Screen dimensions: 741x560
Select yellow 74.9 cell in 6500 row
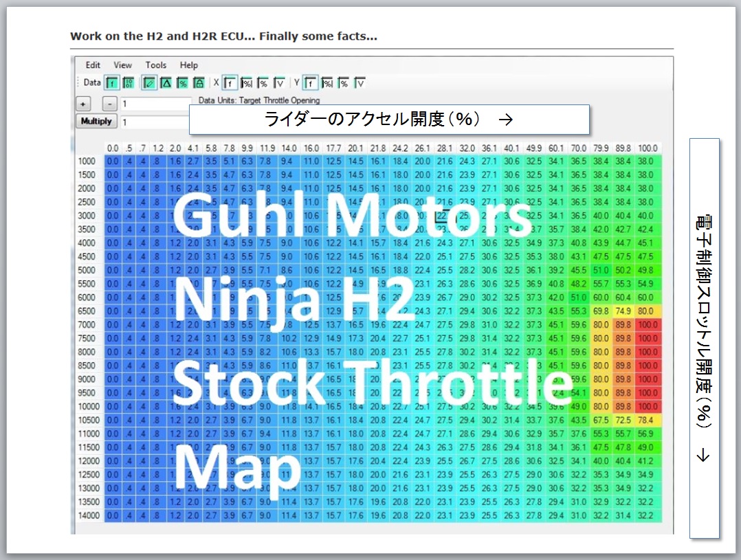[623, 311]
